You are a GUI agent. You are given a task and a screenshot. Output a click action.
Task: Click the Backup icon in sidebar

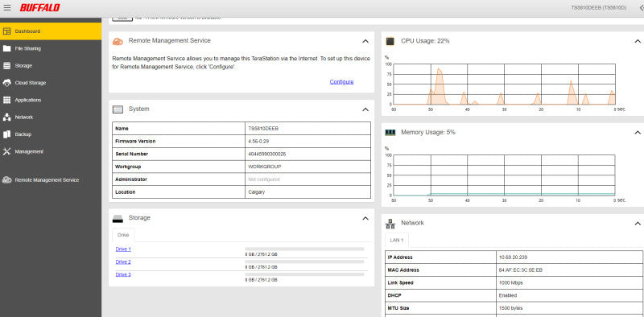(x=7, y=134)
